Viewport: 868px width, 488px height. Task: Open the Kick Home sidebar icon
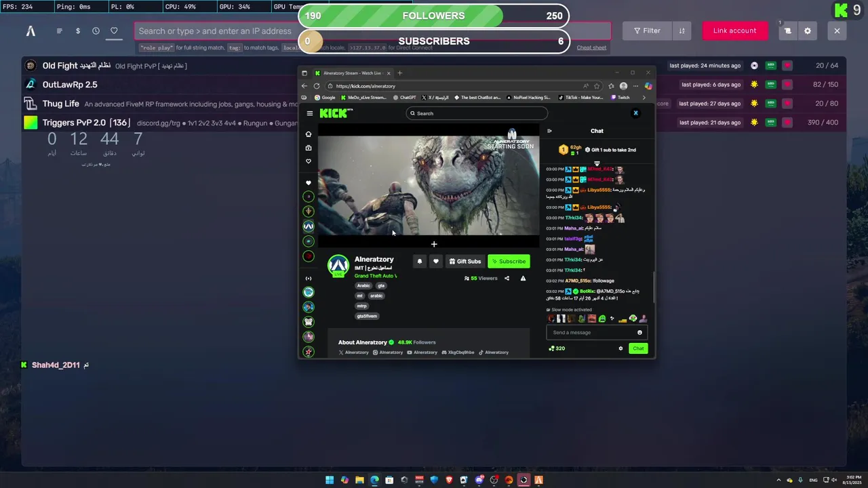[309, 134]
